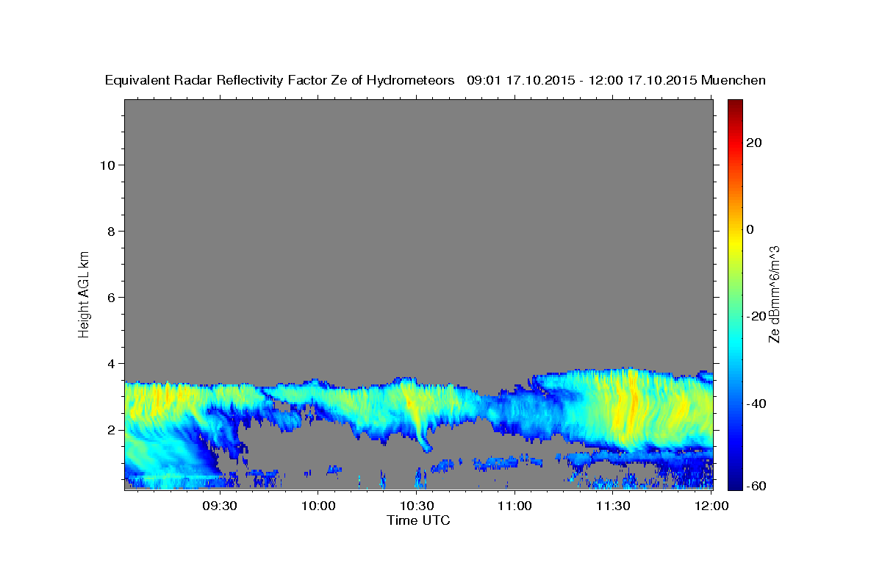This screenshot has width=882, height=588.
Task: Click the 11:00 time tick label
Action: [x=514, y=506]
